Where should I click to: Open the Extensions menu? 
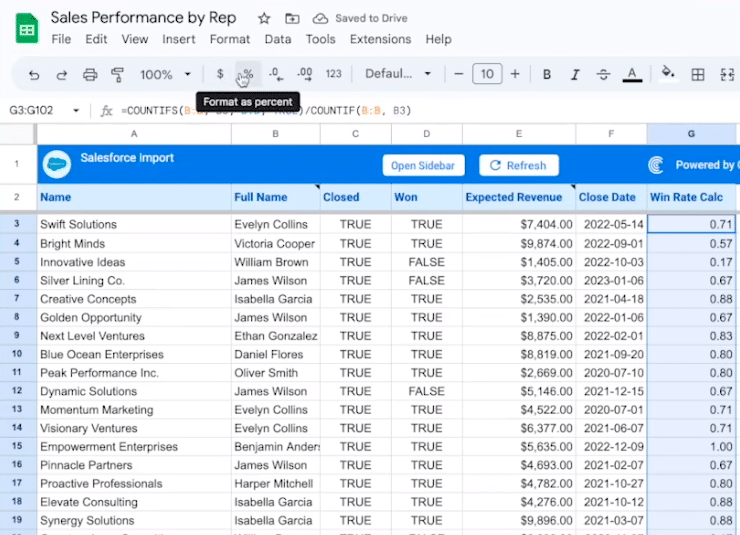(380, 39)
